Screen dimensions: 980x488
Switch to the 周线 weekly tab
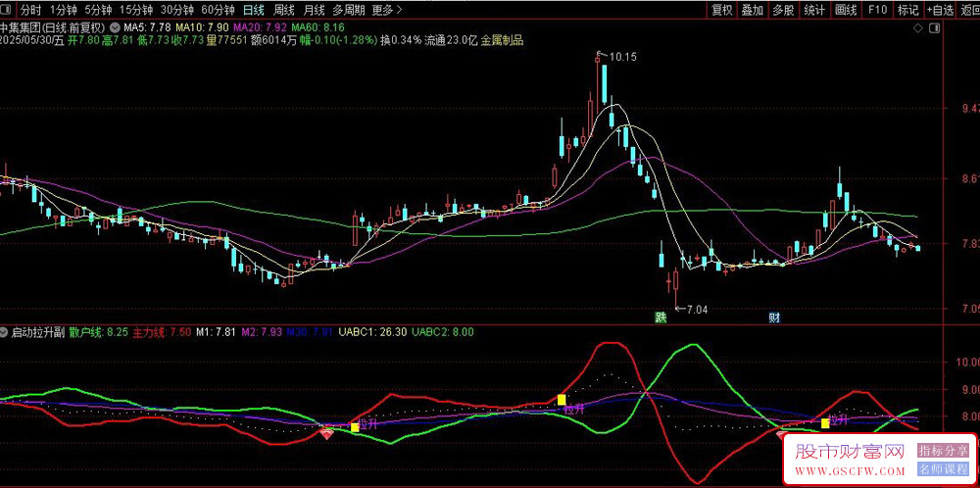(284, 10)
